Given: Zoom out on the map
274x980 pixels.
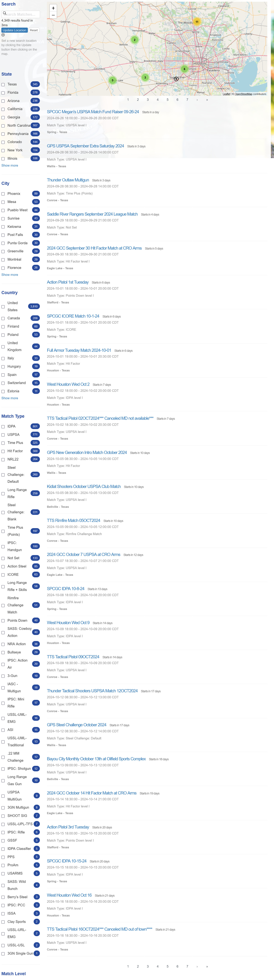Looking at the screenshot, I should (x=53, y=15).
